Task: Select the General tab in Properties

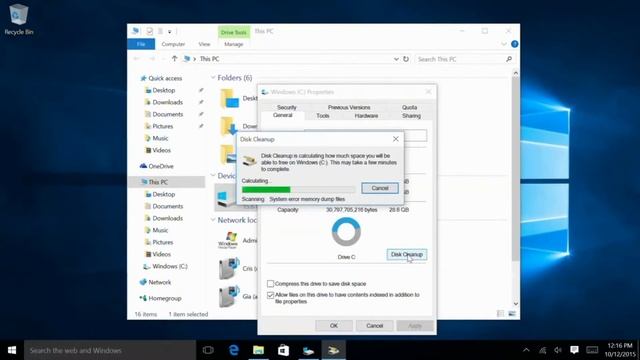Action: 282,116
